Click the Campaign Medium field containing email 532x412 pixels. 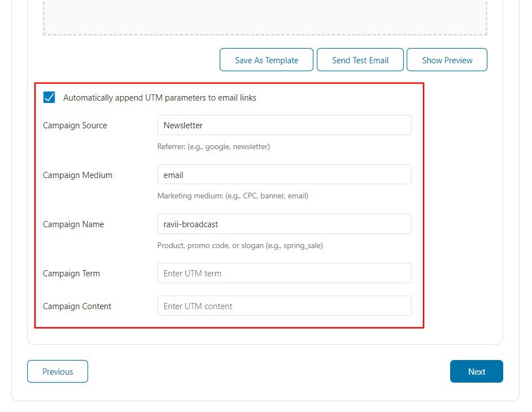[x=284, y=175]
